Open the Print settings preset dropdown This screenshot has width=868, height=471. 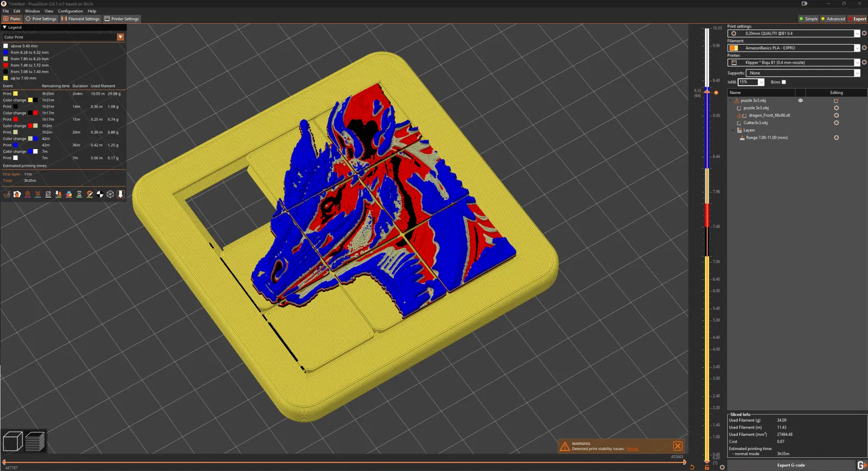(857, 34)
